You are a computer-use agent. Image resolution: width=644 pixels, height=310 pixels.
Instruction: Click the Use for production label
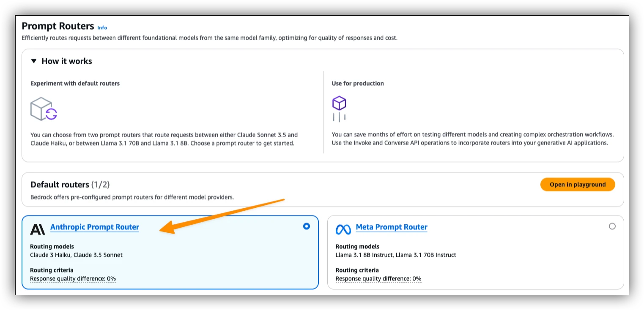[x=358, y=84]
